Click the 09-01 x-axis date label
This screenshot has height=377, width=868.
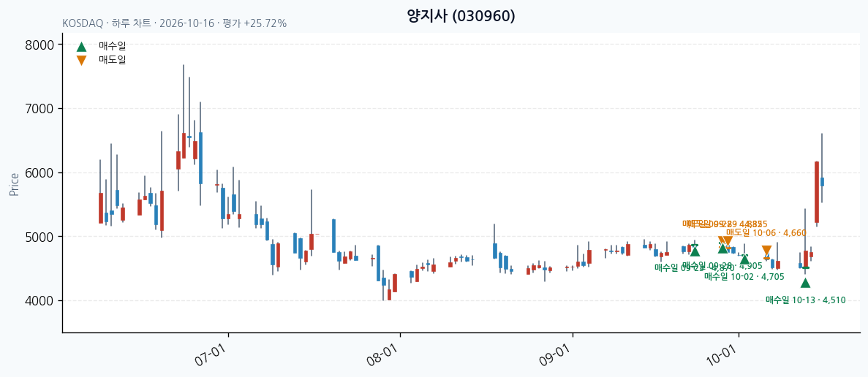pos(555,355)
